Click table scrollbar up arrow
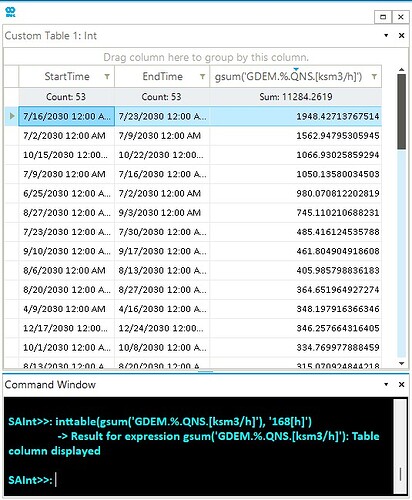Viewport: 412px width, 500px height. click(402, 70)
